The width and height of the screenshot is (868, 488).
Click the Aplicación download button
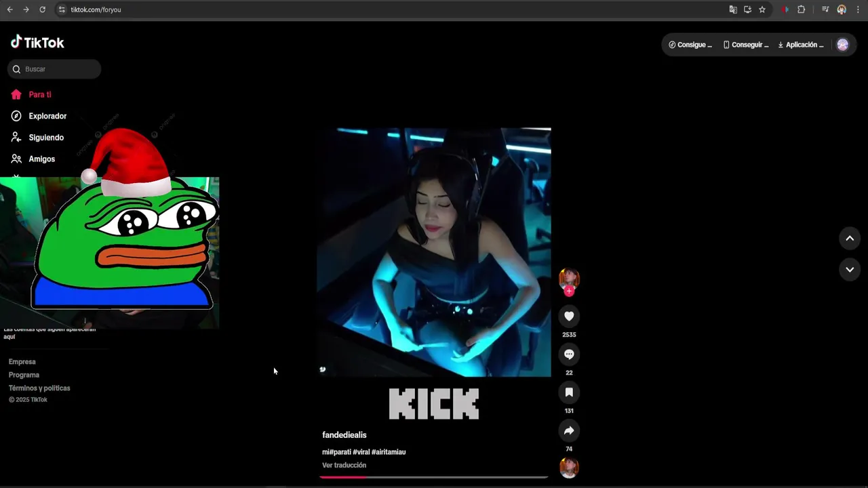tap(801, 45)
